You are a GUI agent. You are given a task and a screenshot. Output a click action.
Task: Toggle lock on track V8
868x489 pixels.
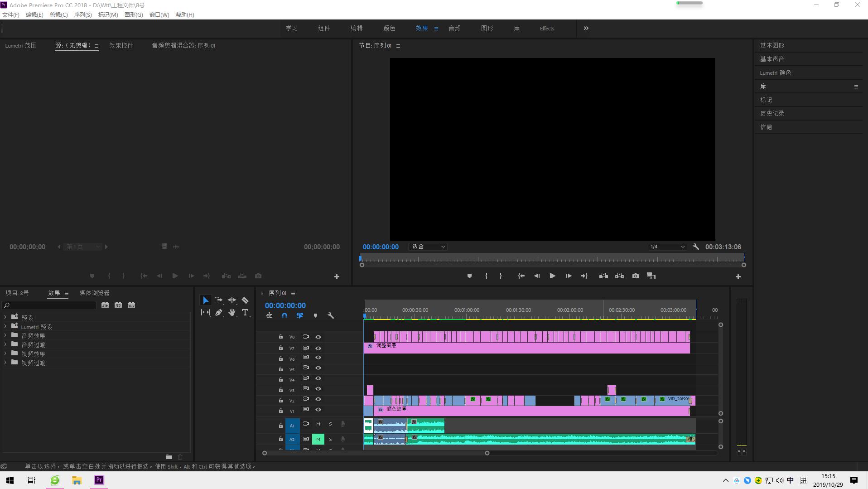[x=281, y=337]
